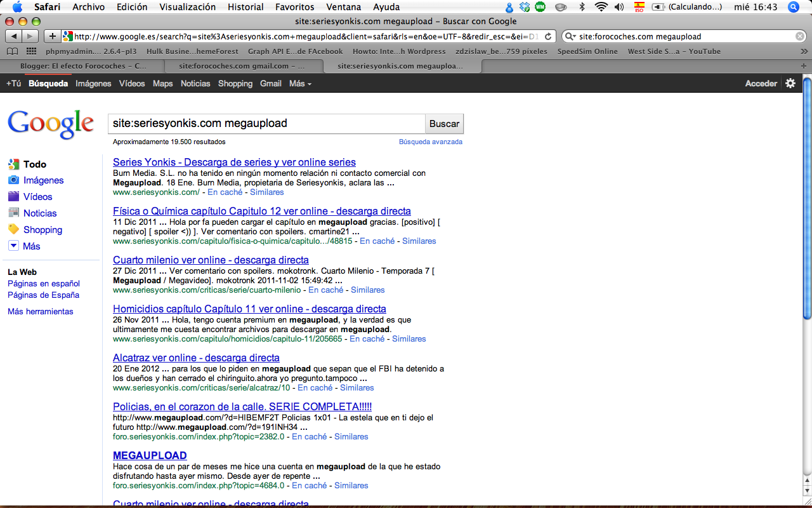Open the MEGAUPLOAD forum result
The height and width of the screenshot is (508, 812).
(x=150, y=456)
